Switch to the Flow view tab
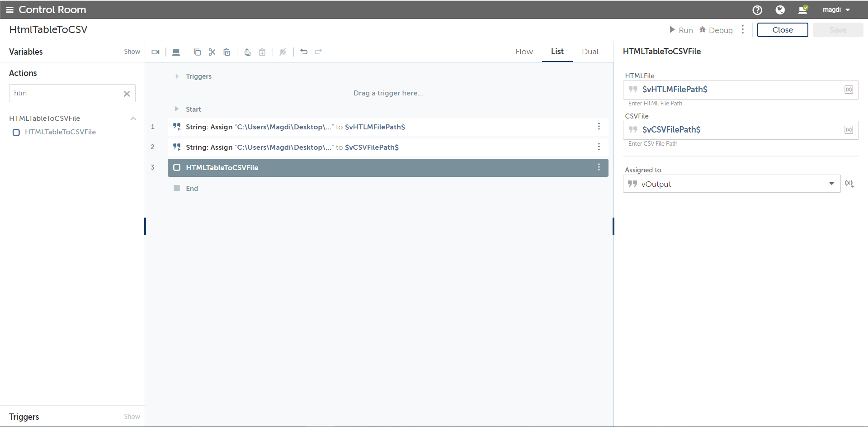Screen dimensions: 868x427 (x=524, y=52)
